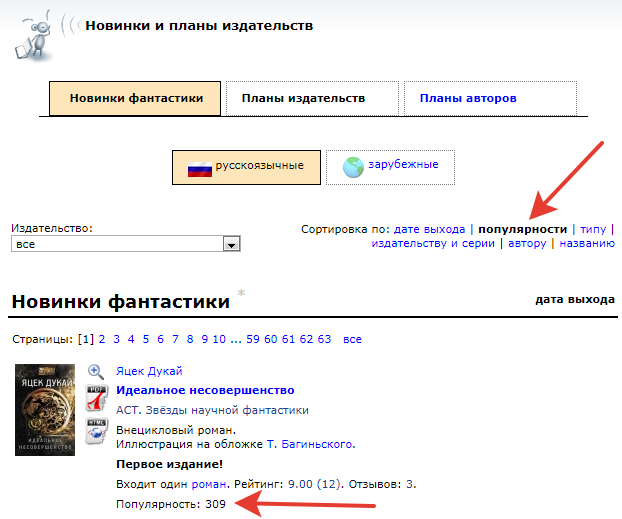Image resolution: width=622 pixels, height=519 pixels.
Task: Go to page 62
Action: click(x=306, y=339)
